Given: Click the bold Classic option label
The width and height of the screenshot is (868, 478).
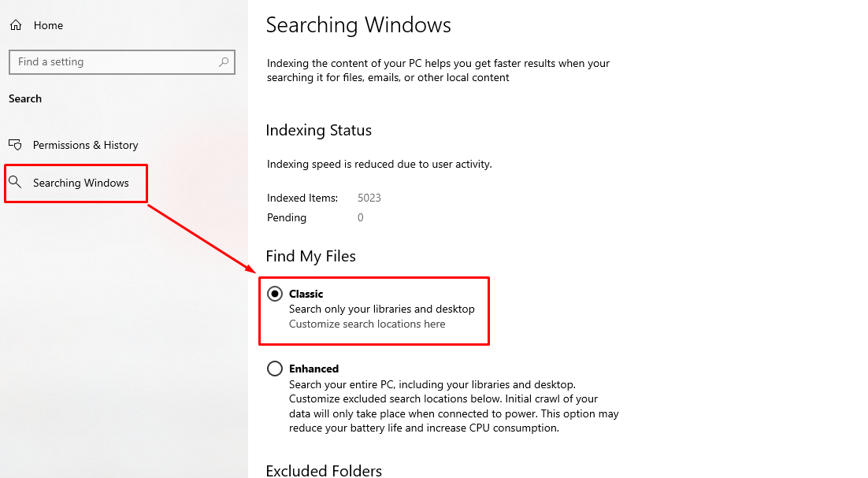Looking at the screenshot, I should click(x=306, y=294).
